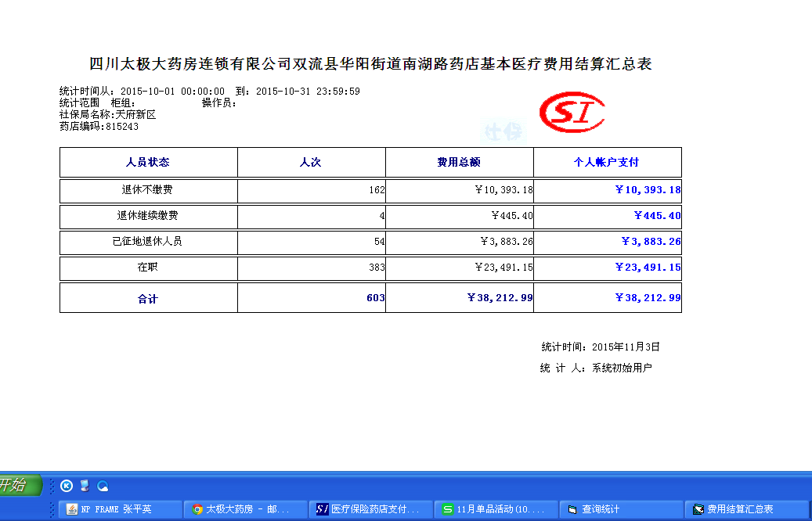
Task: Click 个人帐户支付 ￥10,393.18 for 退休不缴费
Action: pyautogui.click(x=648, y=190)
